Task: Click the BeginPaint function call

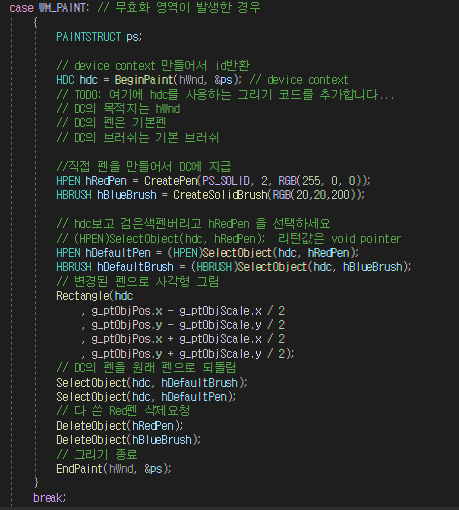Action: [143, 80]
